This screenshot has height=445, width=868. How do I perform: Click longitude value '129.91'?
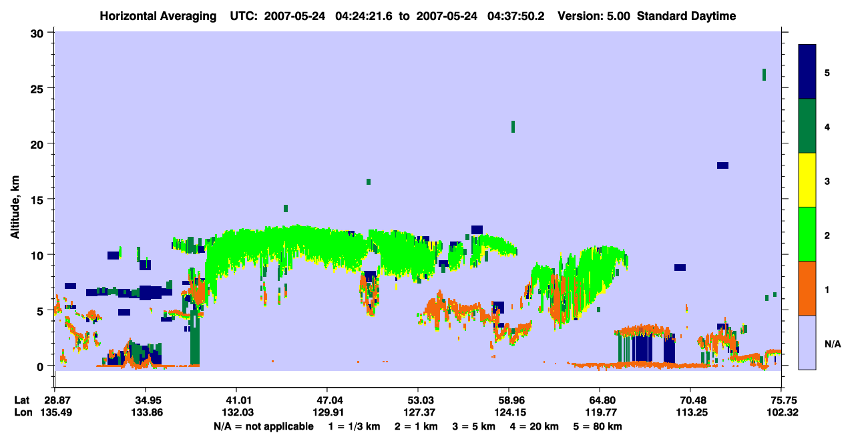tap(327, 412)
